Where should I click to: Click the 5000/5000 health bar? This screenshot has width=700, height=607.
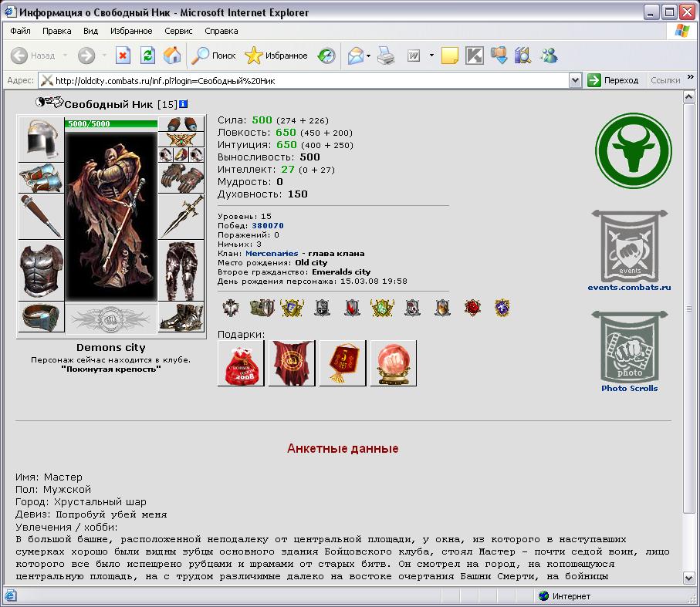[x=111, y=123]
